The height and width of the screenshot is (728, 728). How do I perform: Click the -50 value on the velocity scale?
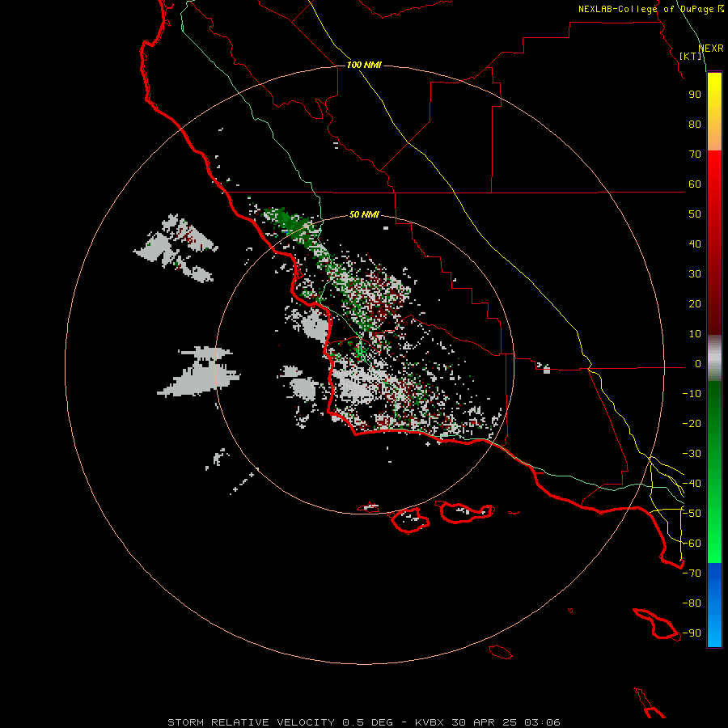click(x=692, y=514)
